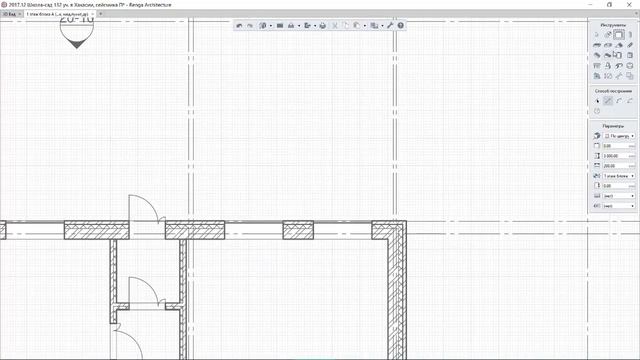Select the first arc construction method
Screen dimensions: 640x360
point(619,101)
